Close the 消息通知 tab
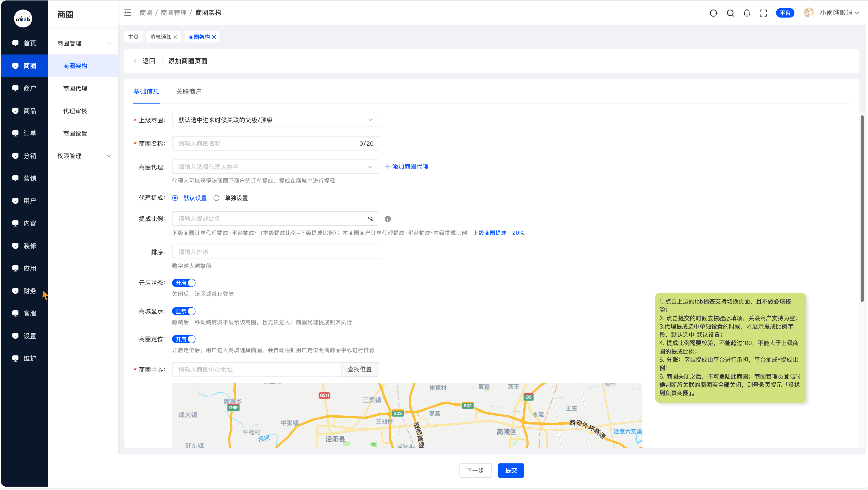Image resolution: width=868 pixels, height=490 pixels. [175, 37]
